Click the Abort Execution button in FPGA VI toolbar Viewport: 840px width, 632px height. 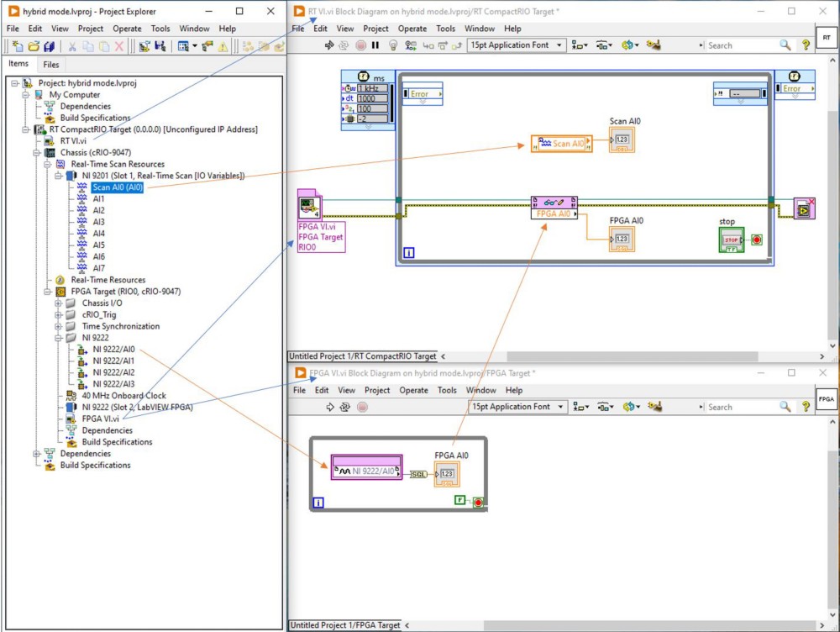point(362,407)
